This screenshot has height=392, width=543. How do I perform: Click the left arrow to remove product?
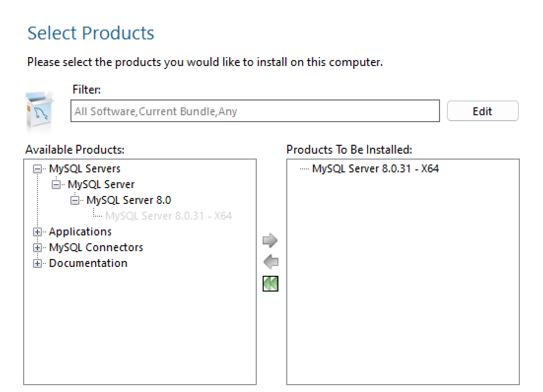pyautogui.click(x=271, y=262)
